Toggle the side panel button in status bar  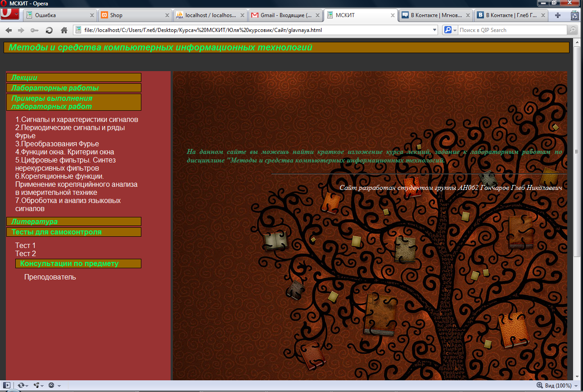pyautogui.click(x=7, y=385)
